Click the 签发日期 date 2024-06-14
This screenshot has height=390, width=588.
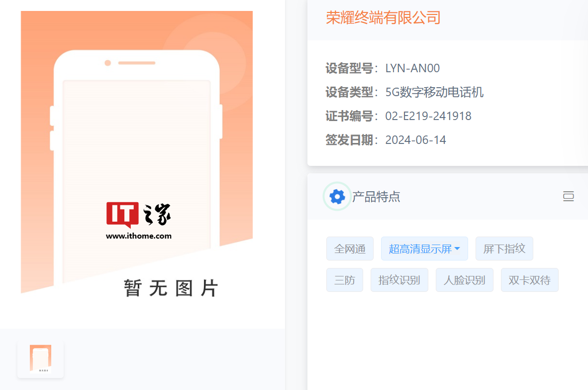click(415, 140)
